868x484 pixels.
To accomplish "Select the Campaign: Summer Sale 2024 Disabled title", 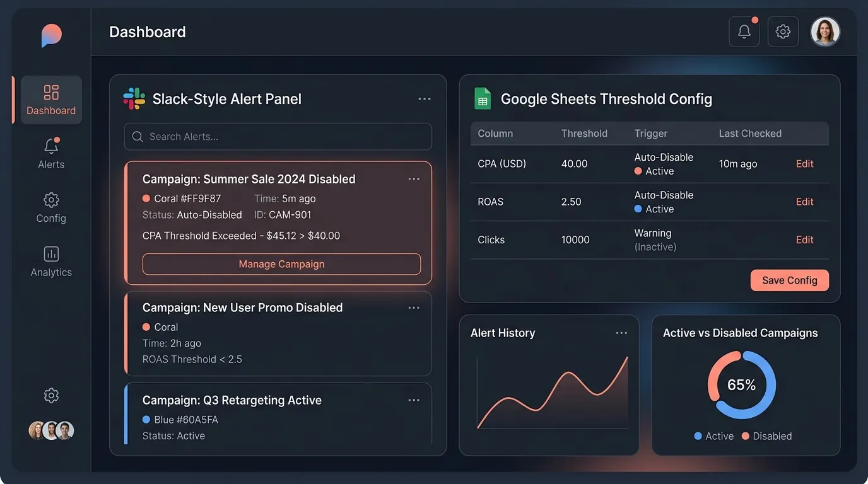I will click(249, 179).
